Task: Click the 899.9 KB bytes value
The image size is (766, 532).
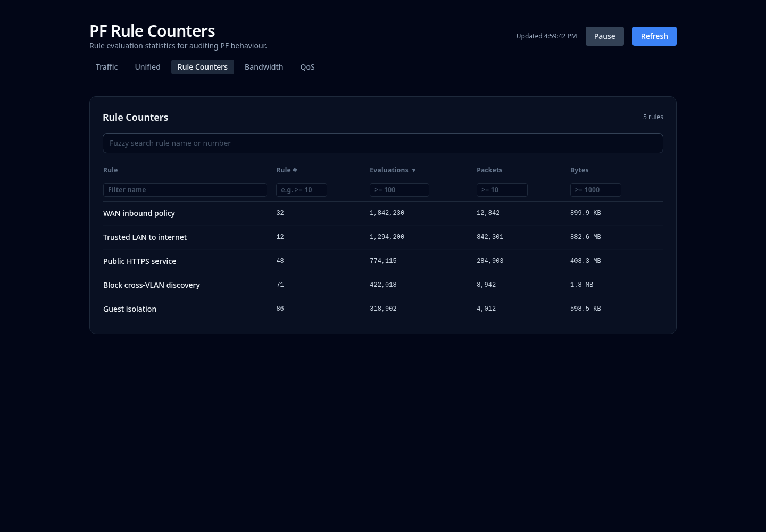Action: (586, 213)
